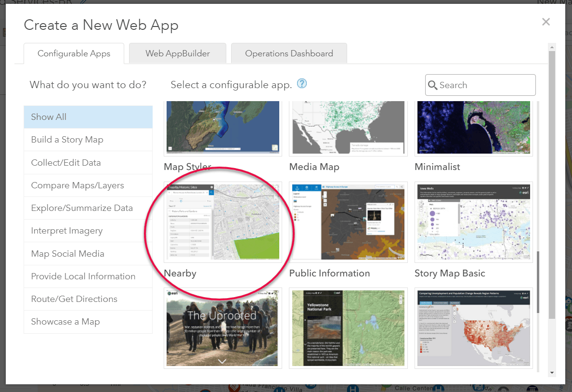Pick the Map Styler app thumbnail
This screenshot has width=572, height=392.
coord(223,128)
